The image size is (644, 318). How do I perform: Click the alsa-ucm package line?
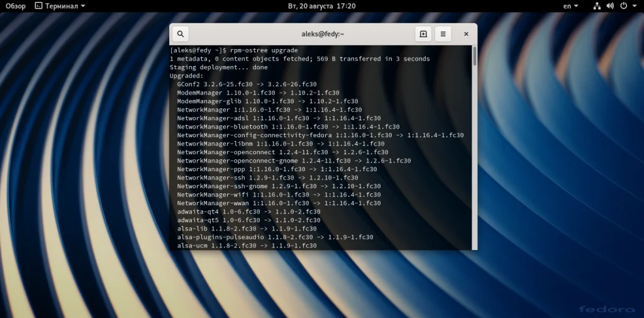247,246
